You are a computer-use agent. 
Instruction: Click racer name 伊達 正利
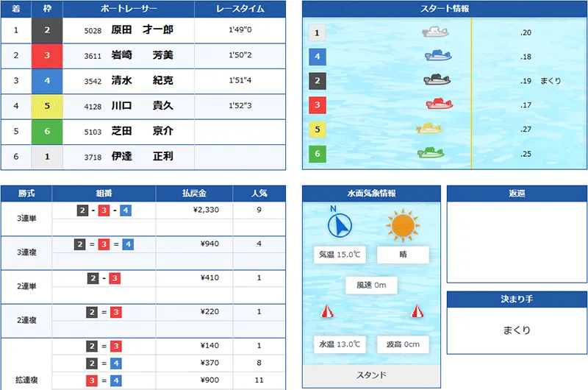[x=142, y=156]
